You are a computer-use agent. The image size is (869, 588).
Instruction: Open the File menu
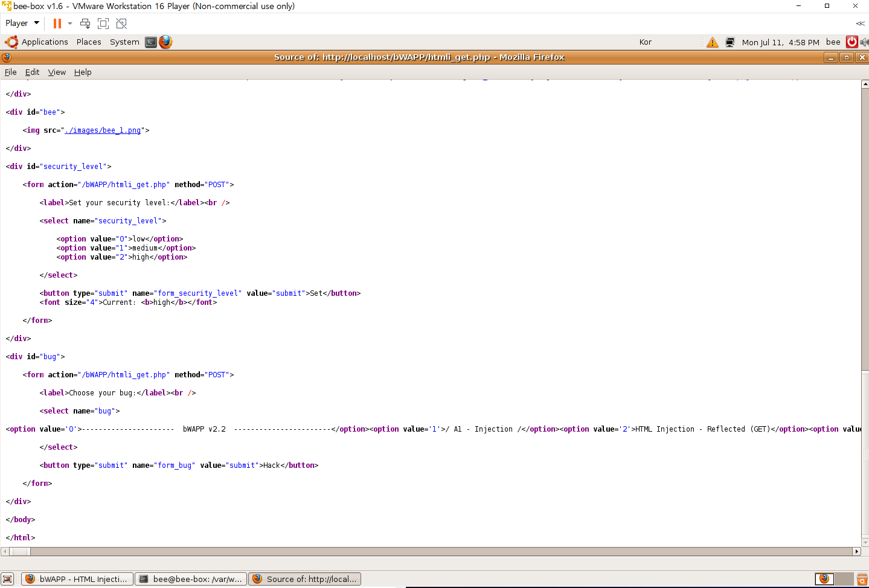point(11,72)
